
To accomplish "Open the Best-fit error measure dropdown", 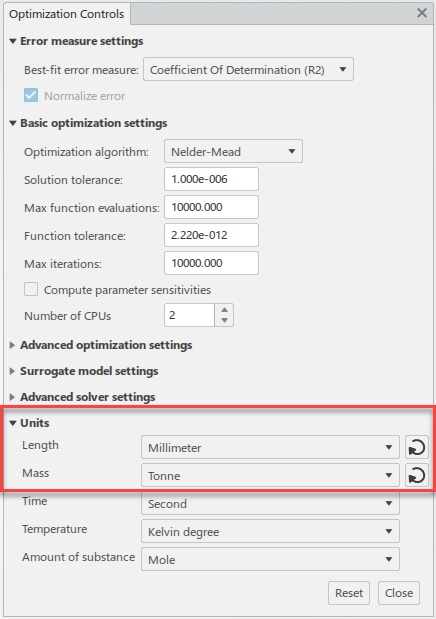I will click(x=248, y=69).
